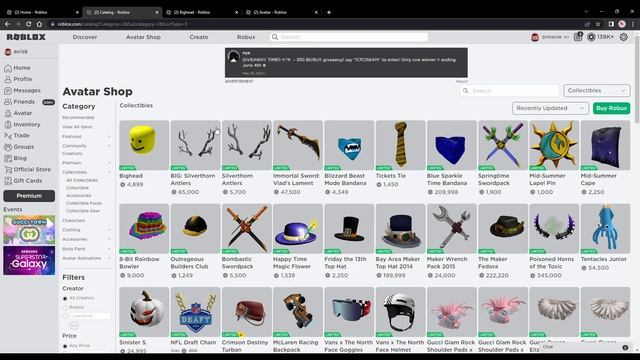Open the Collectibles category dropdown
Image resolution: width=640 pixels, height=360 pixels.
pos(597,91)
